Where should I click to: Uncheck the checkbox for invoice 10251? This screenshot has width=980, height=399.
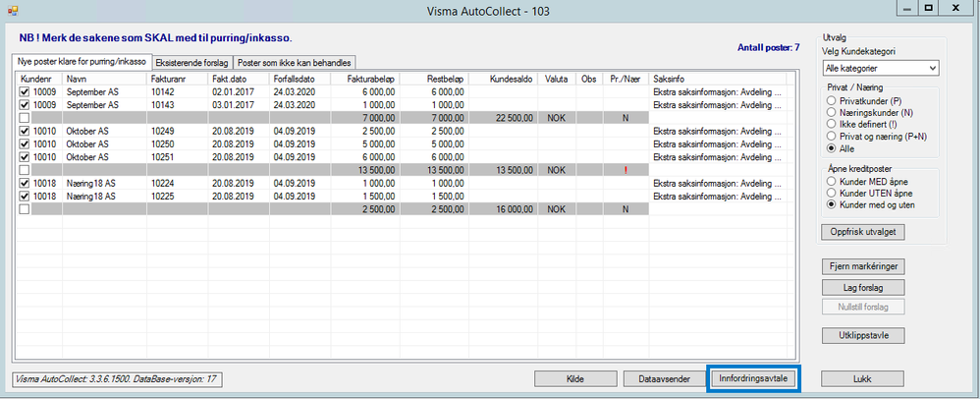tap(25, 157)
